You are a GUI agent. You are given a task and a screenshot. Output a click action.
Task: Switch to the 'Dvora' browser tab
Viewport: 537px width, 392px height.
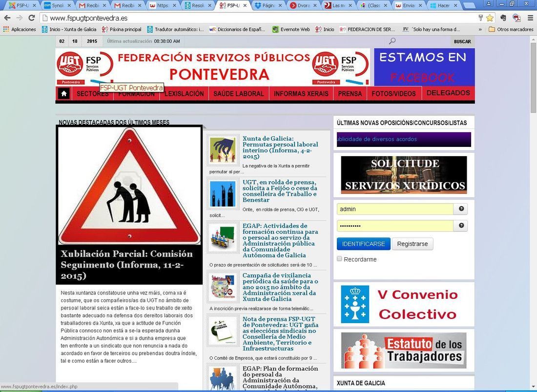point(304,5)
